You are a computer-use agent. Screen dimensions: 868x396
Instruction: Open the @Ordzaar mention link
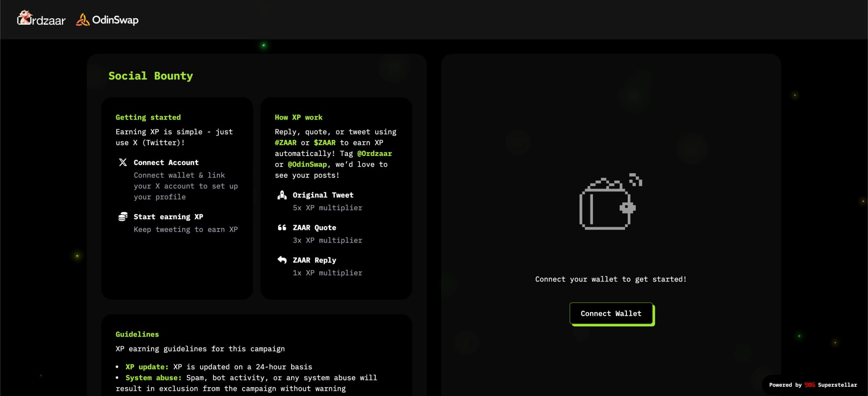[375, 153]
